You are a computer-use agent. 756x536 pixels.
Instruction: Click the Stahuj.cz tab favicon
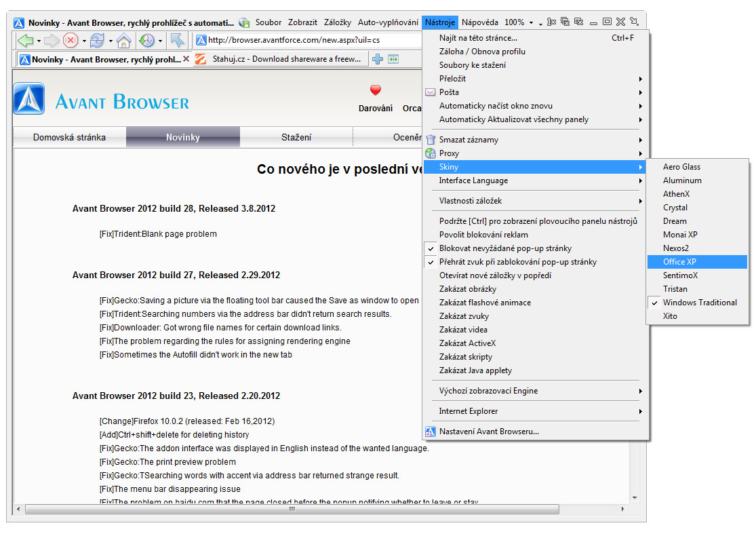(x=201, y=59)
